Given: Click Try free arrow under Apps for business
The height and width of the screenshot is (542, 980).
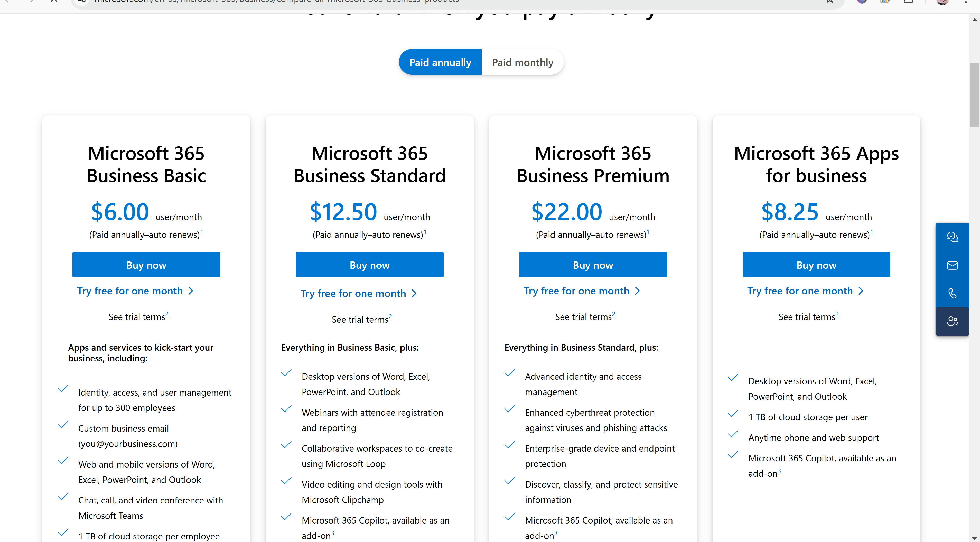Looking at the screenshot, I should (861, 291).
